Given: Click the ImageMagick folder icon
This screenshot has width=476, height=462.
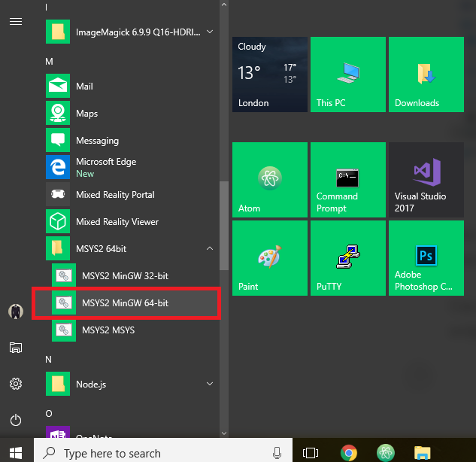Looking at the screenshot, I should 58,32.
